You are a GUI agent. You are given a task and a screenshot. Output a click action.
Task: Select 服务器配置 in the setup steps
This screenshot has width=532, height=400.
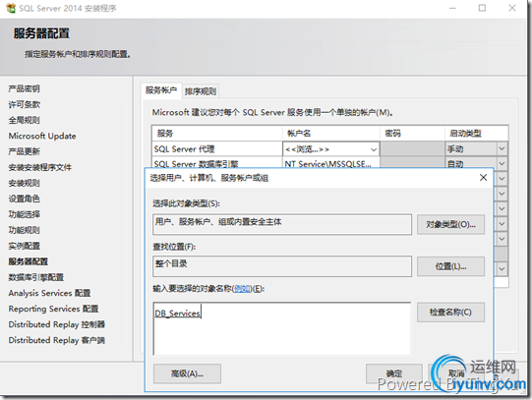click(x=29, y=261)
